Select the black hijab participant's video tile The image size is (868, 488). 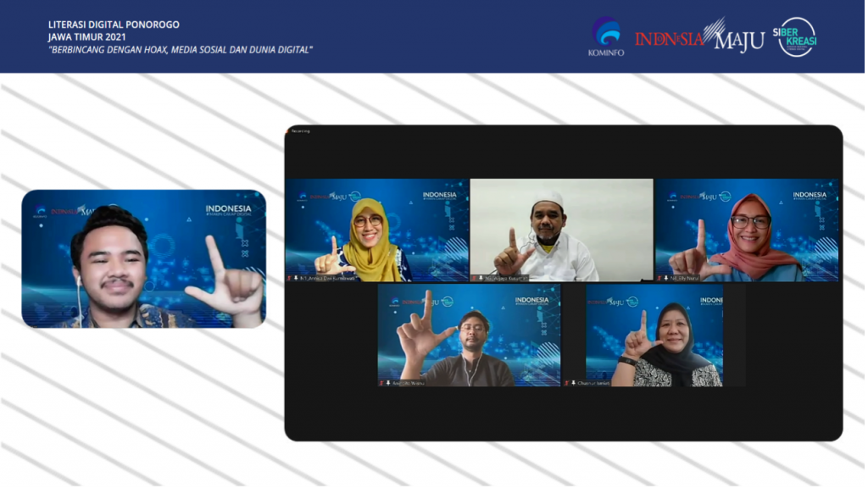[x=654, y=335]
